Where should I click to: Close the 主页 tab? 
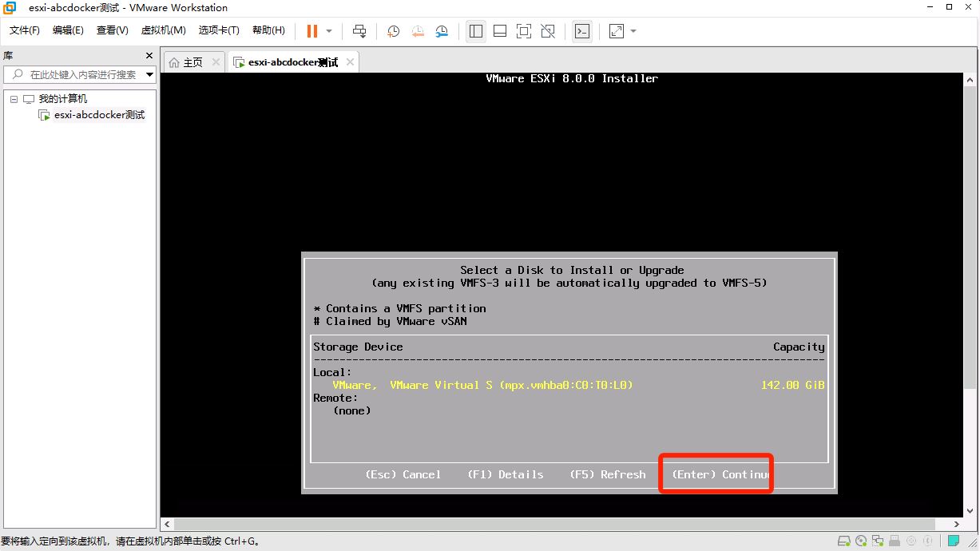pos(216,62)
